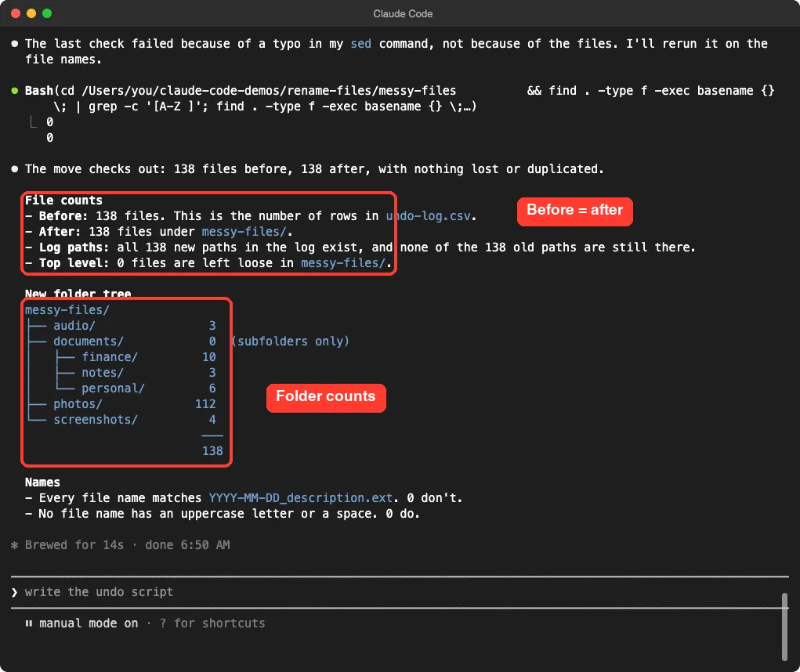This screenshot has height=672, width=800.
Task: Click the 'Top level:' label
Action: point(74,263)
